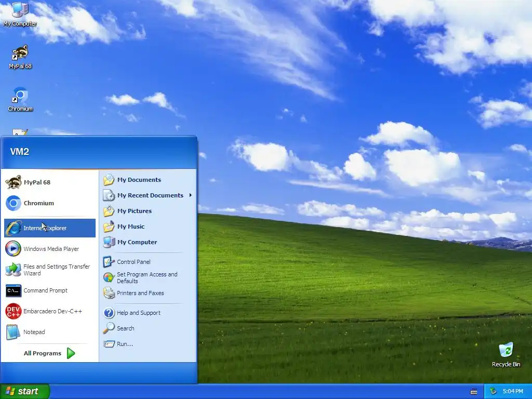Image resolution: width=532 pixels, height=399 pixels.
Task: Click the Printers and Faxes icon
Action: coord(109,293)
